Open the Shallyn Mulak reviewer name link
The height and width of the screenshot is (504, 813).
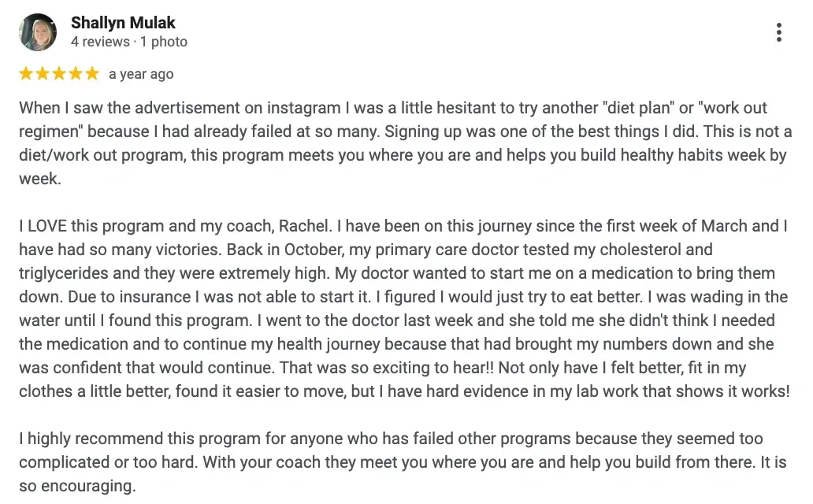point(123,23)
